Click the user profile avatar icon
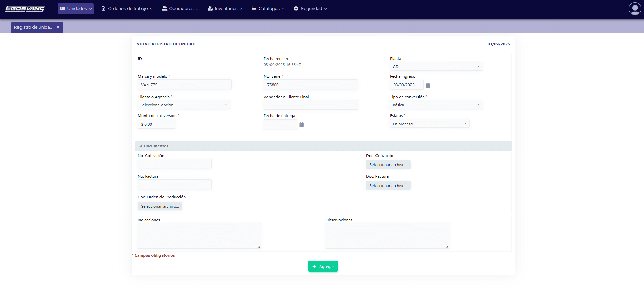The image size is (644, 301). tap(635, 9)
